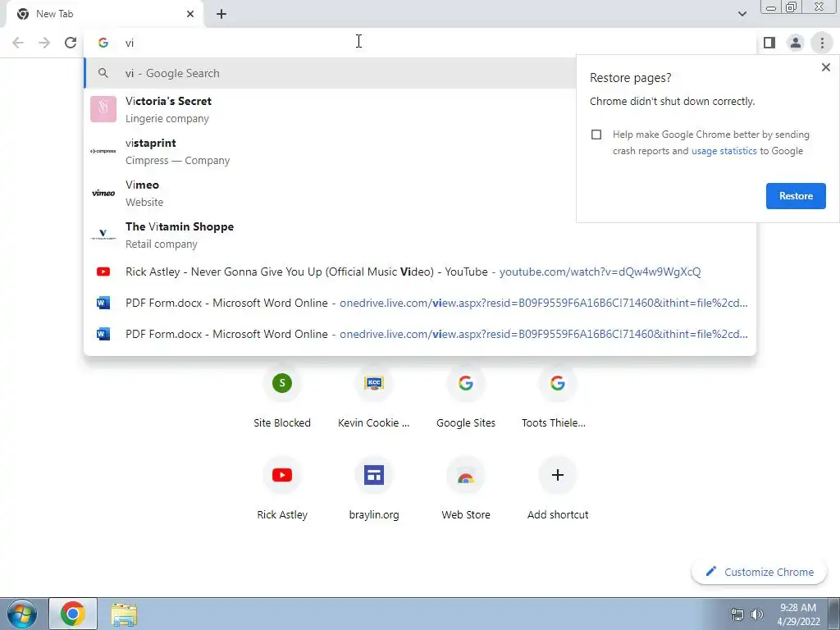This screenshot has height=630, width=840.
Task: Open the Rick Astley YouTube history suggestion
Action: point(420,272)
